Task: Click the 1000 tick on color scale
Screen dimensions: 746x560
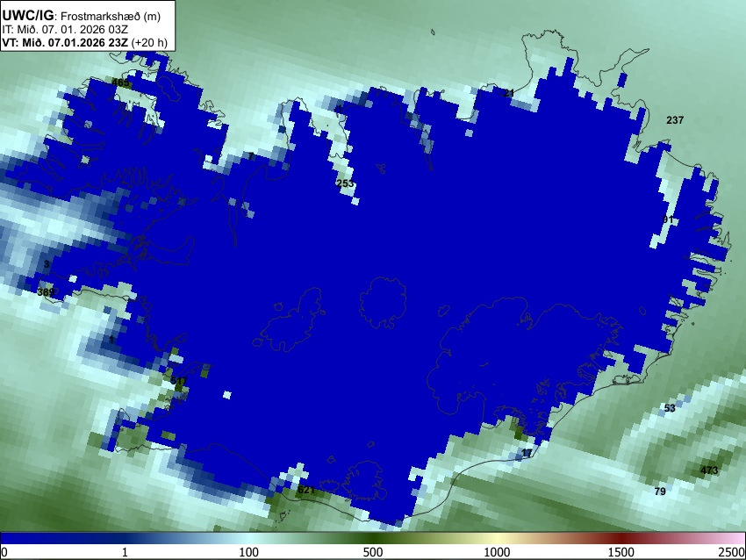Action: (x=497, y=552)
